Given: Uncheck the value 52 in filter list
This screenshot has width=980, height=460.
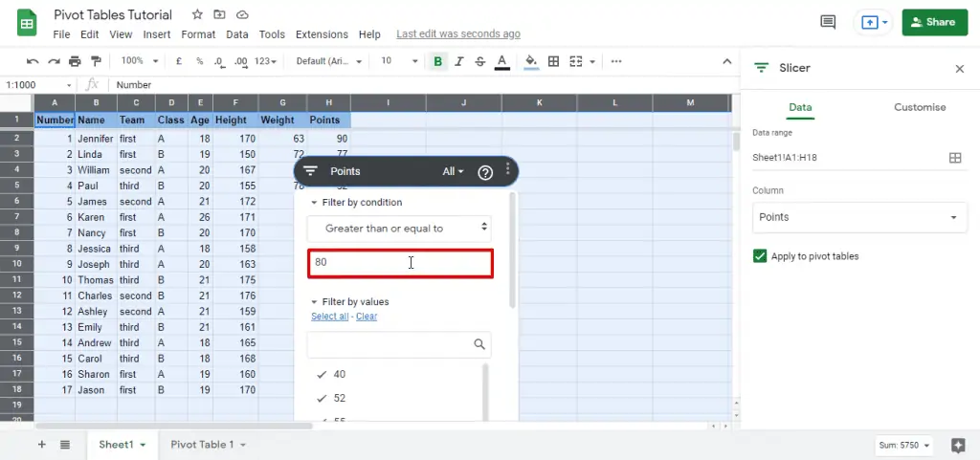Looking at the screenshot, I should 322,398.
